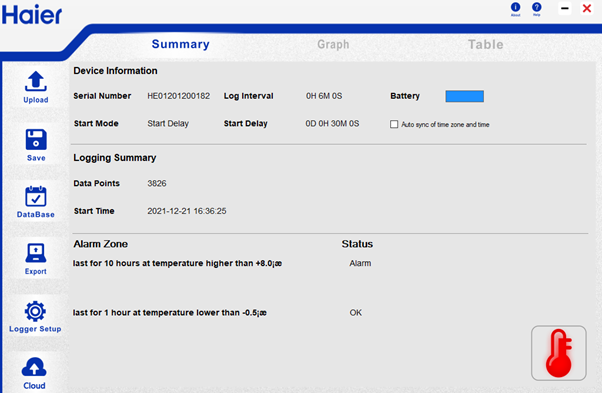Click the Export laptop icon

[36, 253]
